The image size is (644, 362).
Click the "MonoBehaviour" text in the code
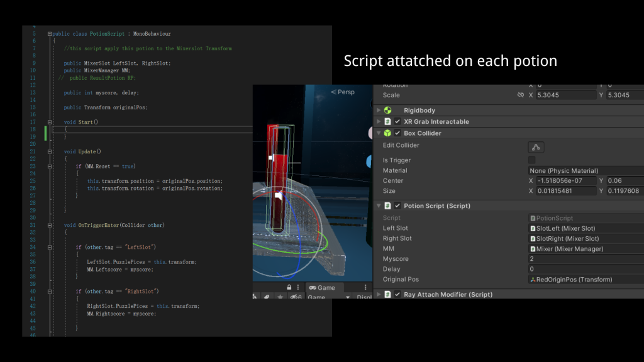point(152,34)
